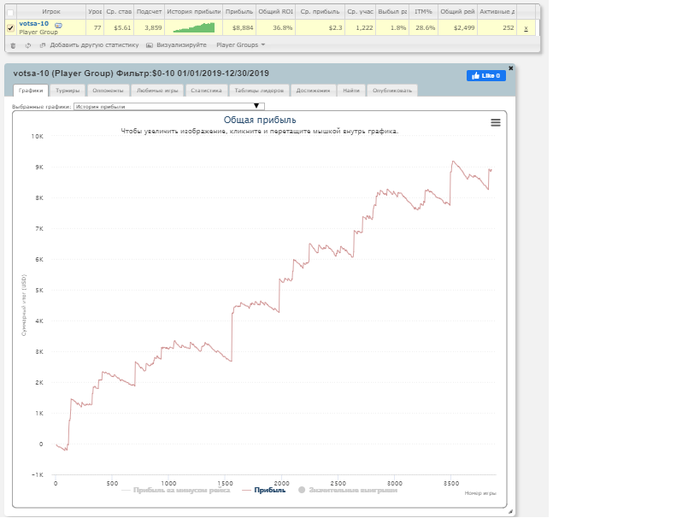Viewport: 700px width, 518px height.
Task: Sort by the Ср. прибыль column header
Action: pyautogui.click(x=320, y=12)
